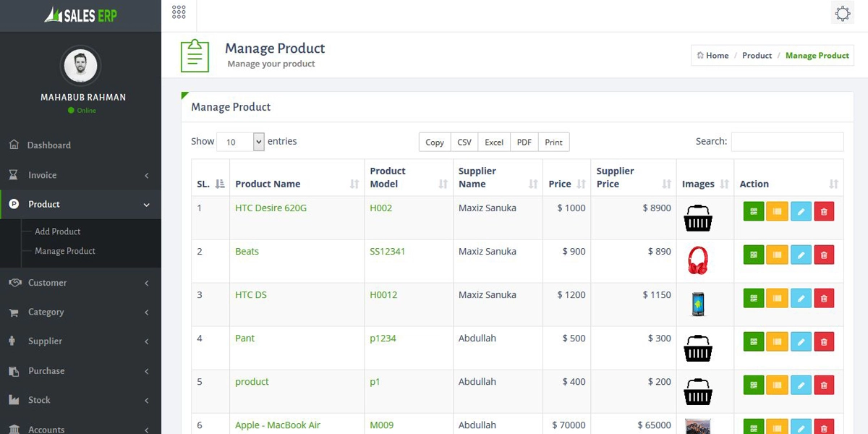This screenshot has height=434, width=868.
Task: Export the table as PDF
Action: (524, 142)
